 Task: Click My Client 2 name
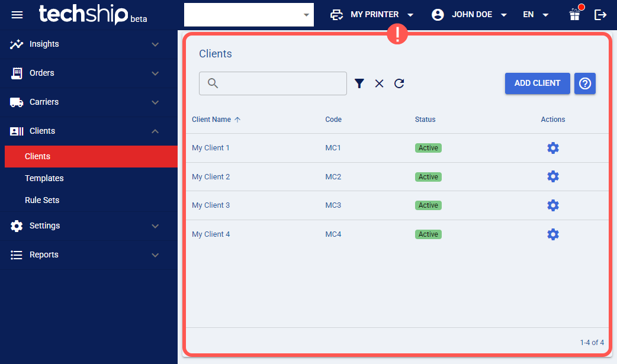click(x=211, y=177)
